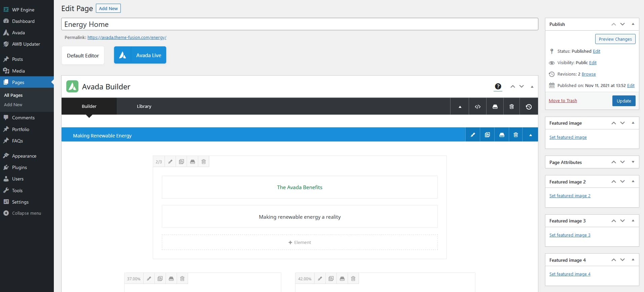This screenshot has height=292, width=644.
Task: Move Featured image 2 panel up
Action: pyautogui.click(x=614, y=182)
